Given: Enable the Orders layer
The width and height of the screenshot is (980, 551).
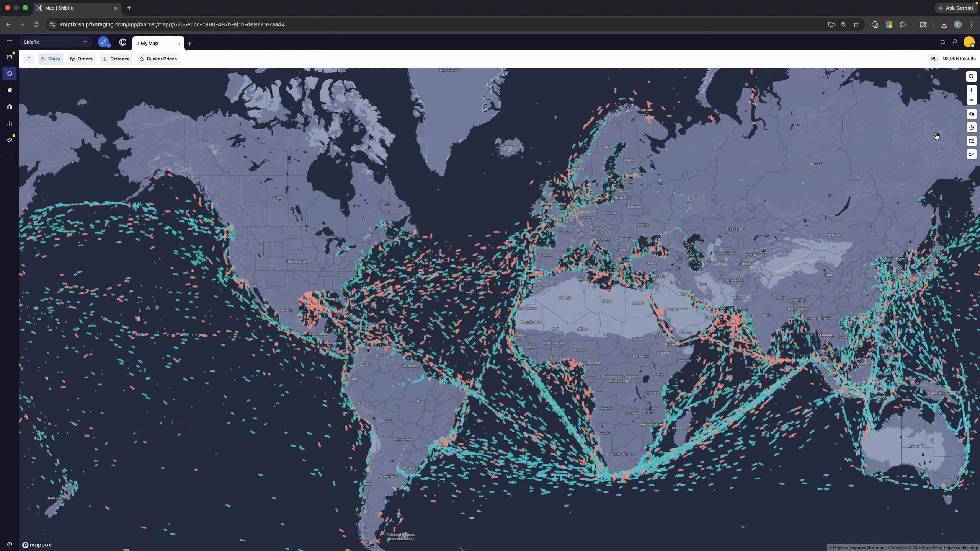Looking at the screenshot, I should [x=81, y=59].
